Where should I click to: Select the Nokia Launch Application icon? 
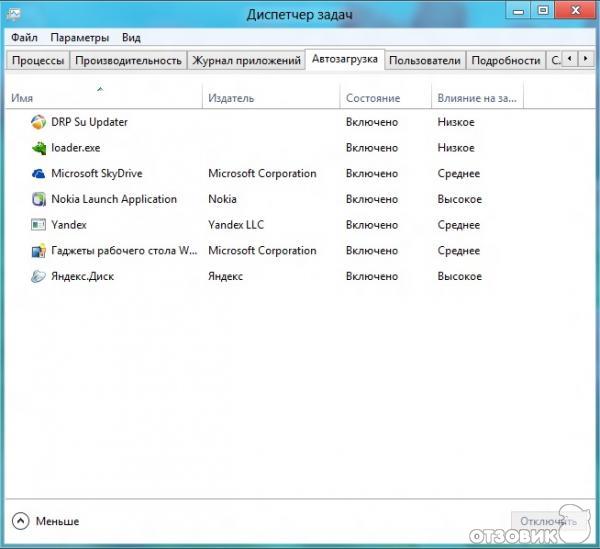click(38, 199)
